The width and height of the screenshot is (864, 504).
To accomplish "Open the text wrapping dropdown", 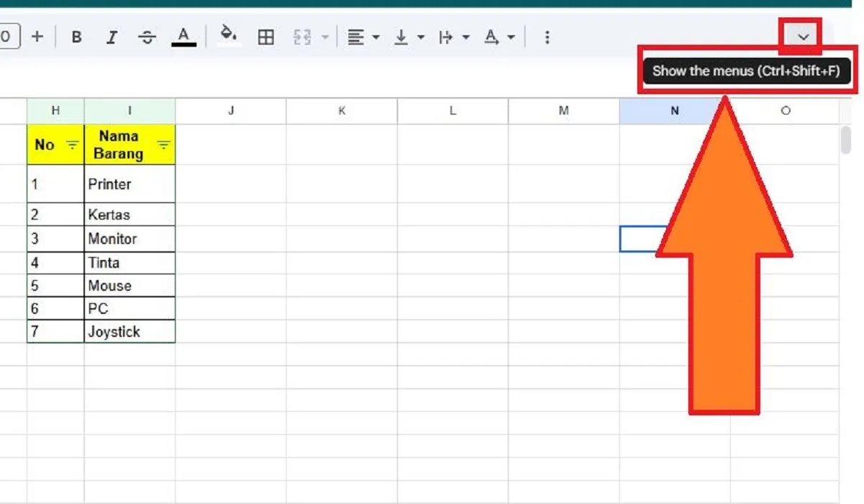I will 454,37.
